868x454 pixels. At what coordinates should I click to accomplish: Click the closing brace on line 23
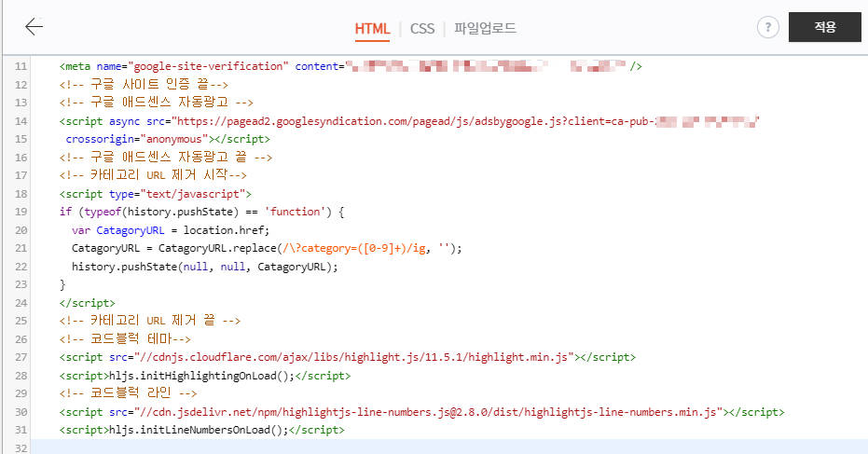point(62,284)
